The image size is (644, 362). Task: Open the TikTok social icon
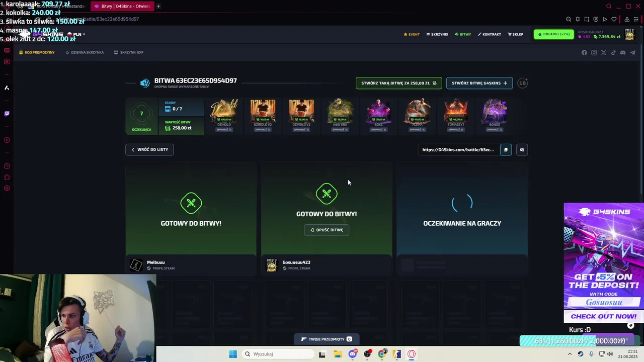[613, 53]
